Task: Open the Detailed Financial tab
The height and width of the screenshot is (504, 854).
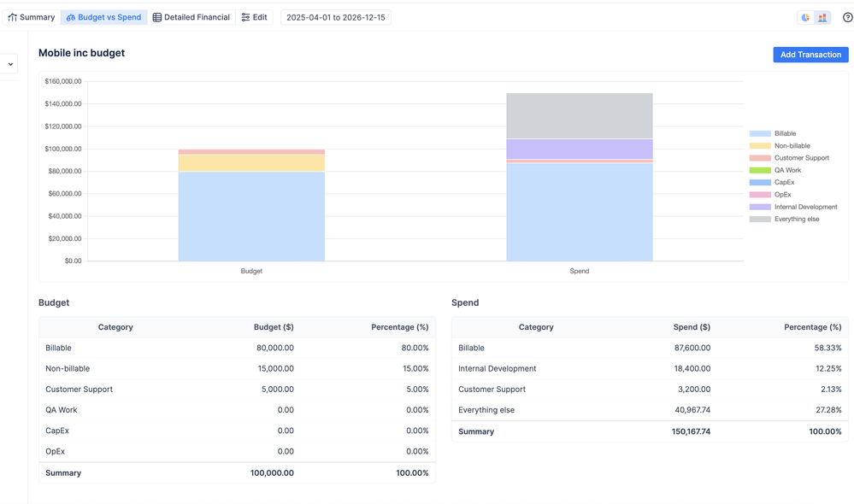Action: point(191,17)
